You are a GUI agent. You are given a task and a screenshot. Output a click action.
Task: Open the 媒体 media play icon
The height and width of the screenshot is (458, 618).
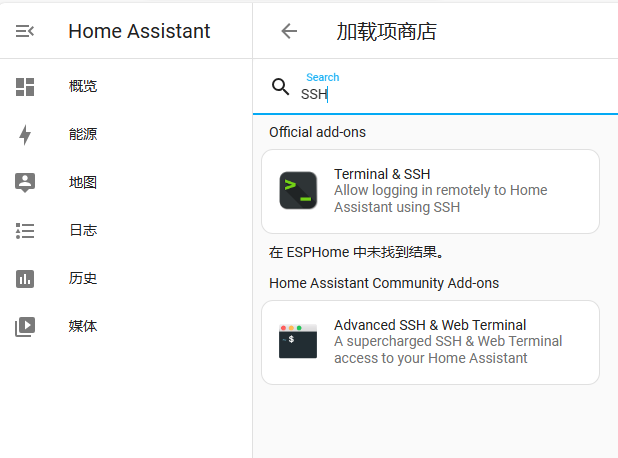click(x=25, y=327)
